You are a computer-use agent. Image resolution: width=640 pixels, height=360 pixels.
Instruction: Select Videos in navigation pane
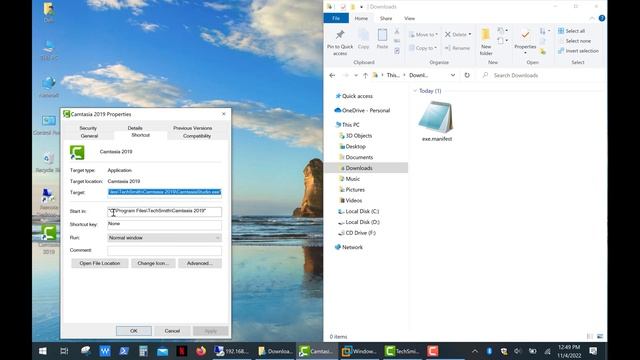(x=353, y=200)
